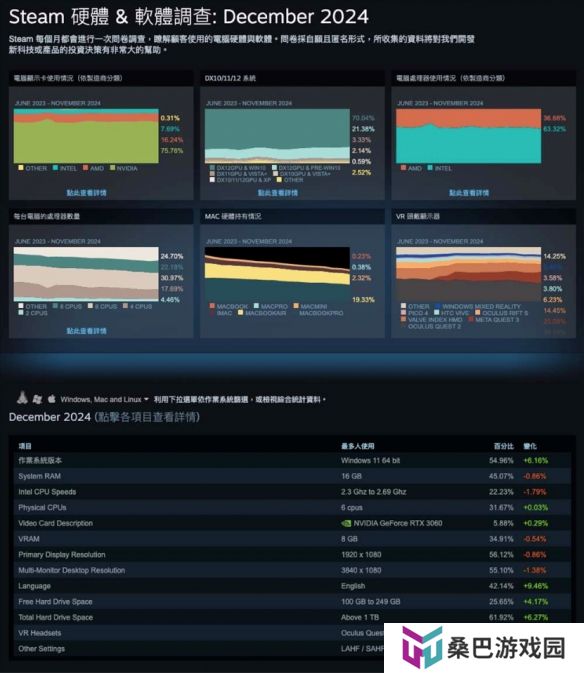
Task: Click the 'VALVE INDEX HMD' legend label
Action: (435, 319)
